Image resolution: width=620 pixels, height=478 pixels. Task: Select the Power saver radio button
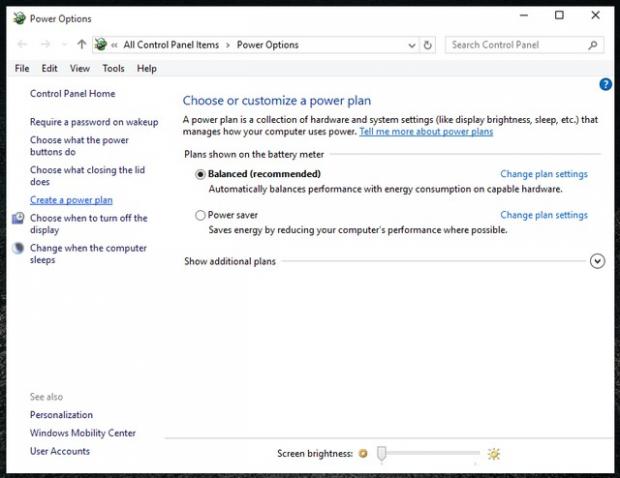tap(200, 215)
